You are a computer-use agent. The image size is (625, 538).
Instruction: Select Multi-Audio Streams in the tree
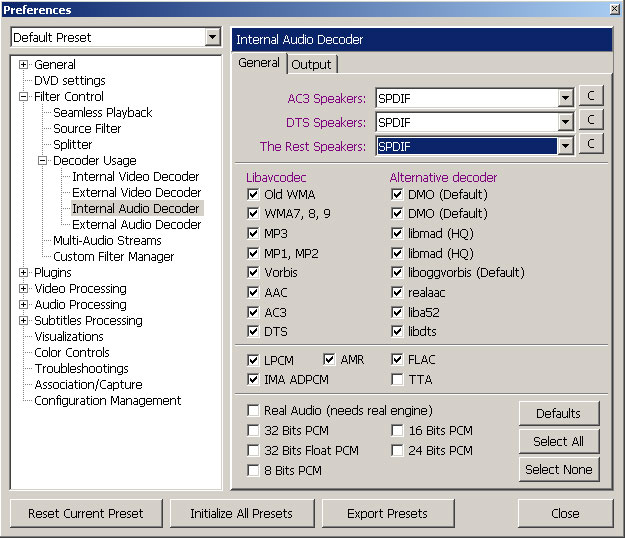[107, 241]
